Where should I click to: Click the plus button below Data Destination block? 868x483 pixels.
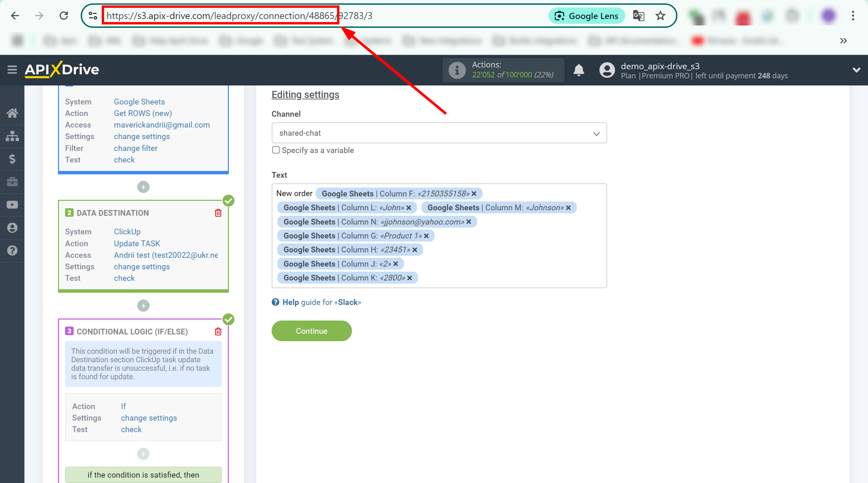click(x=143, y=306)
